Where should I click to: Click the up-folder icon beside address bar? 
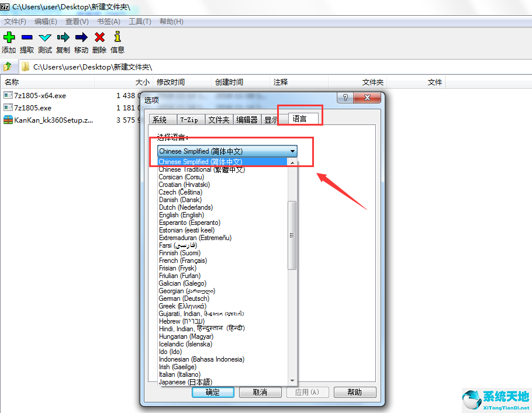click(9, 67)
